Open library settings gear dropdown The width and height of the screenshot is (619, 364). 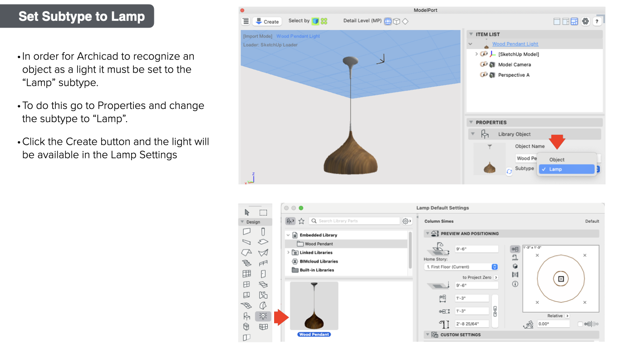click(407, 221)
